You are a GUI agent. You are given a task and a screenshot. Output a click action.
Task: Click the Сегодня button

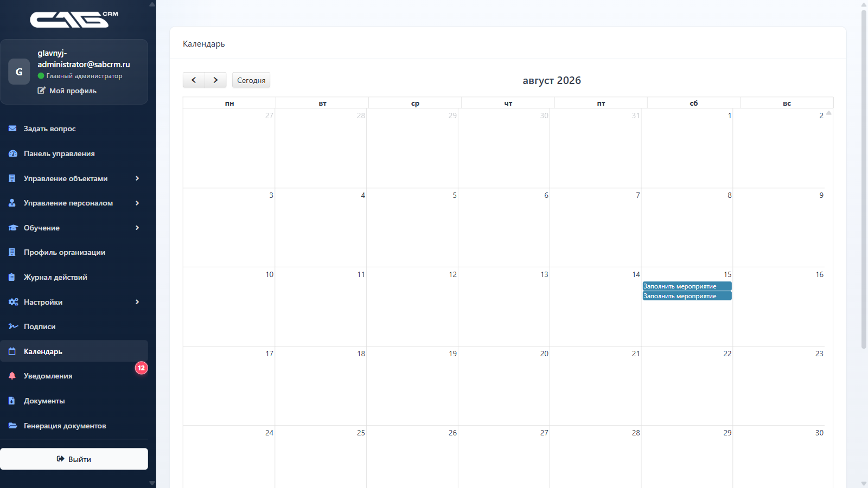[251, 80]
